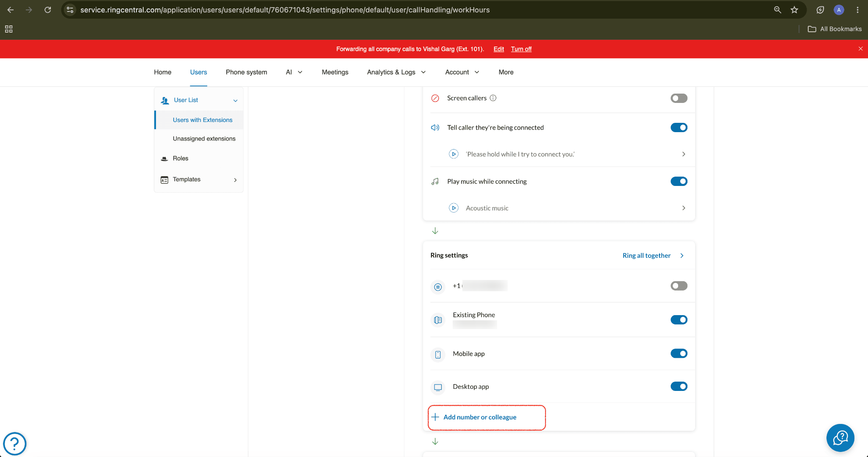This screenshot has width=868, height=457.
Task: Open Acoustic music options chevron
Action: pos(683,208)
